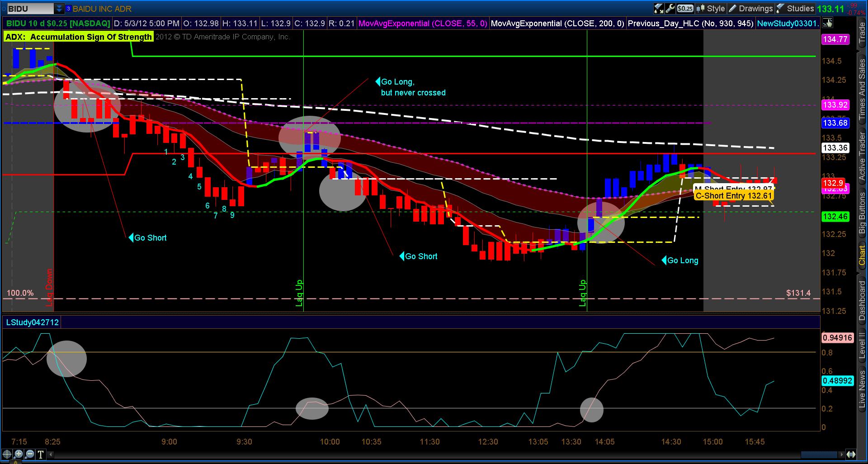Screen dimensions: 868x464
Task: Open the Dashboard side tab
Action: tap(862, 300)
